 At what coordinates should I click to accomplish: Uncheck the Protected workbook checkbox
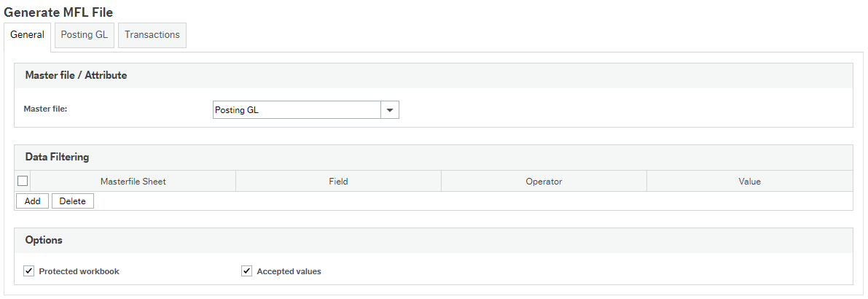tap(29, 271)
